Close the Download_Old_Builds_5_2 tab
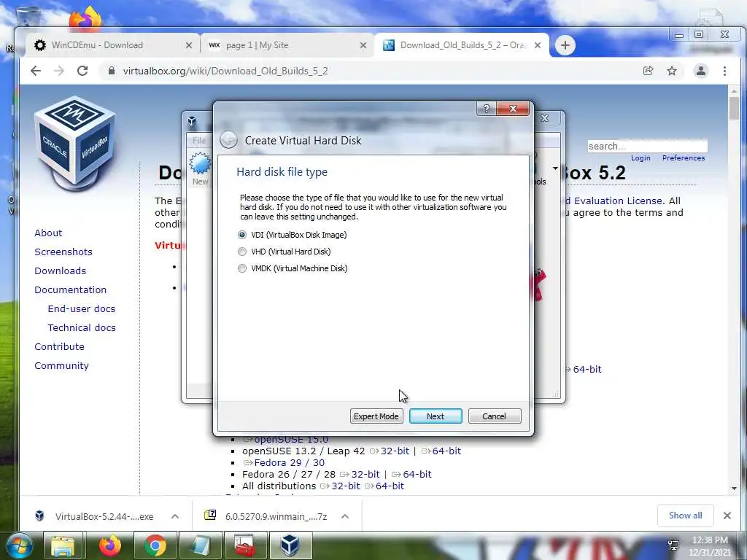The height and width of the screenshot is (560, 747). click(538, 45)
